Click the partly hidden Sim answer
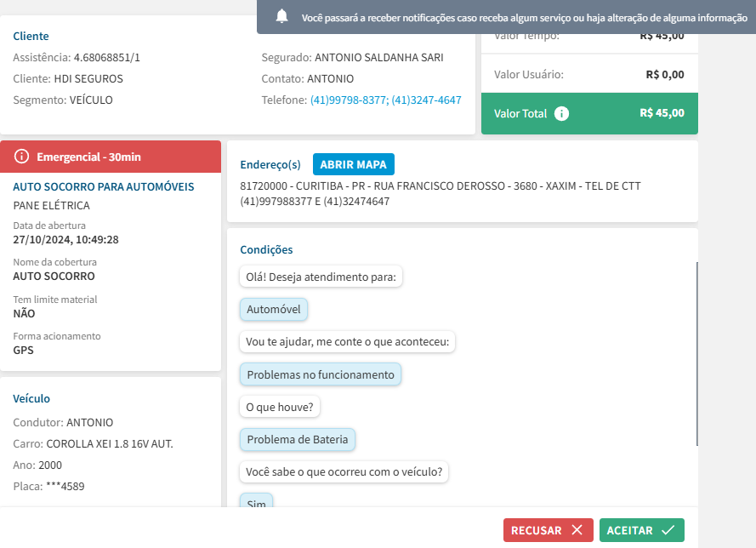The image size is (756, 548). tap(257, 501)
